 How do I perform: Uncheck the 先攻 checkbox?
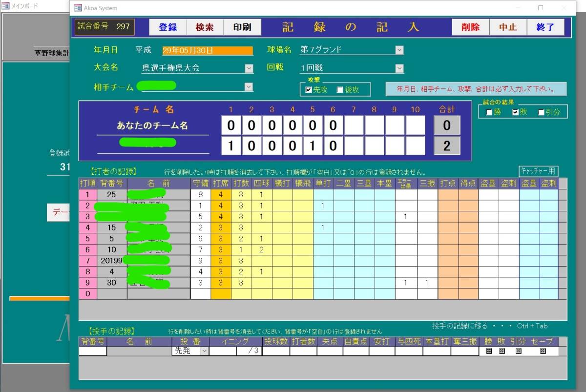point(309,90)
